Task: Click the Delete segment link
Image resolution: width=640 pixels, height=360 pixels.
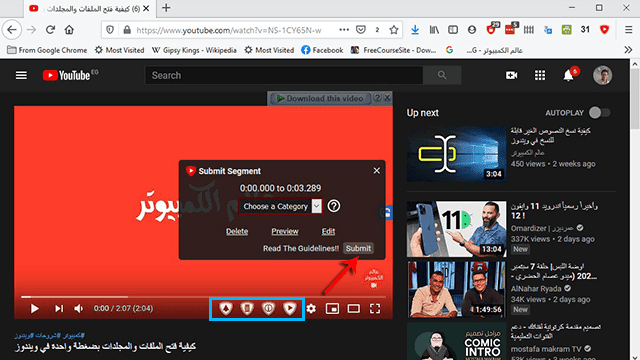Action: 237,231
